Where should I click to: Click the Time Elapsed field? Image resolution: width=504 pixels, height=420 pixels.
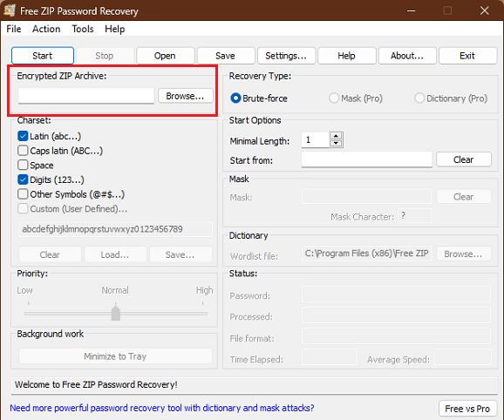tap(330, 357)
